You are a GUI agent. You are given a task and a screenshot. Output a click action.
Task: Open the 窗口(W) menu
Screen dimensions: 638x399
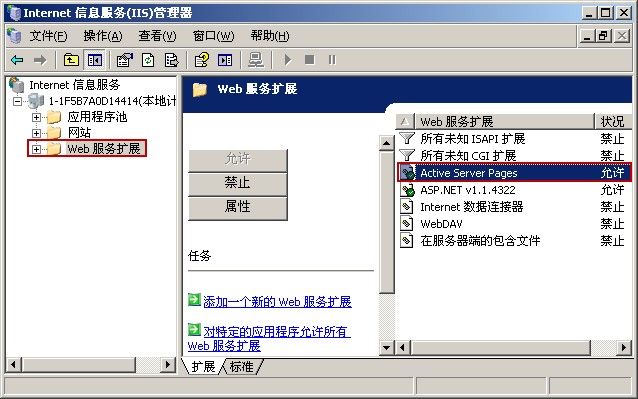(214, 36)
